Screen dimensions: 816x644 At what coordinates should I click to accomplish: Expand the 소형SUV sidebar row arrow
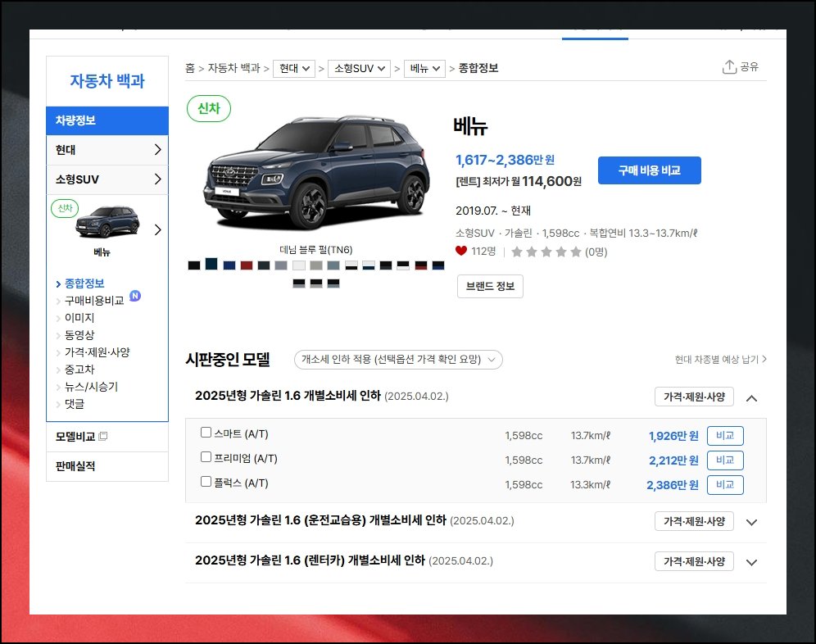point(157,179)
